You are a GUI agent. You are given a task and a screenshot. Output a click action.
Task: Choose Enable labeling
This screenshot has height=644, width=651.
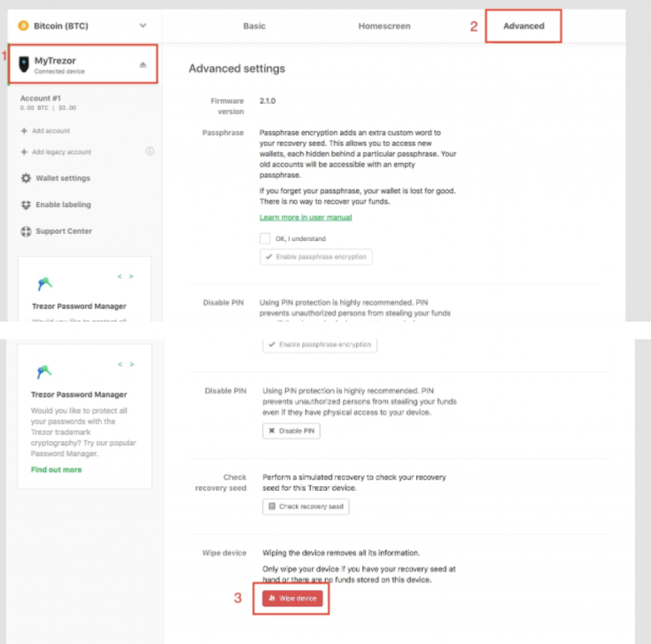coord(63,204)
